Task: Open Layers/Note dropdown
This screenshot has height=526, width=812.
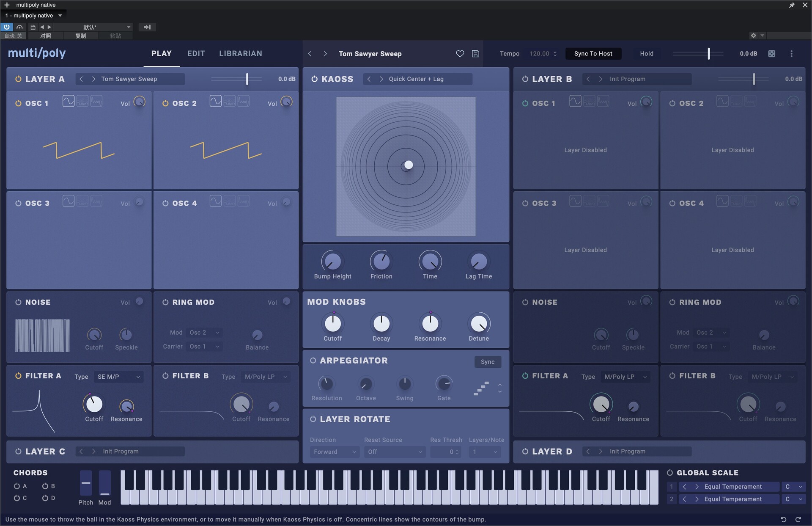Action: [485, 452]
